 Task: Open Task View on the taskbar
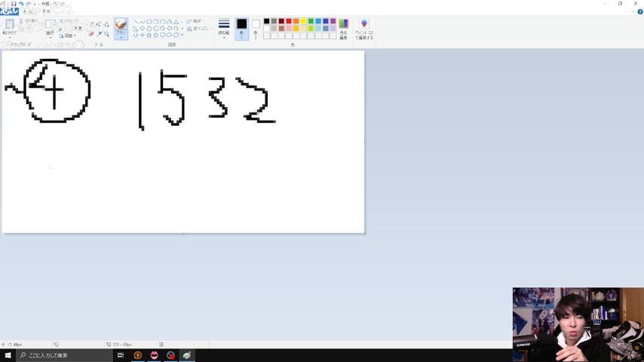[x=121, y=355]
